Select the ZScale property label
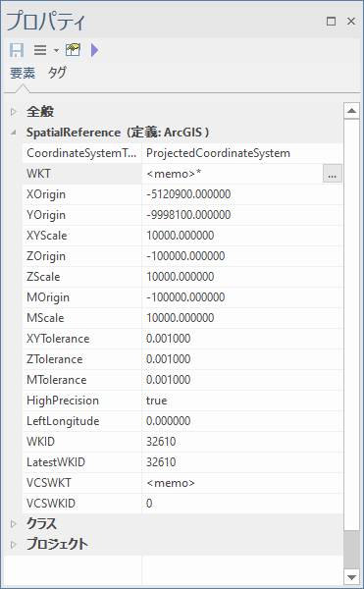Viewport: 364px width, 589px height. tap(43, 277)
